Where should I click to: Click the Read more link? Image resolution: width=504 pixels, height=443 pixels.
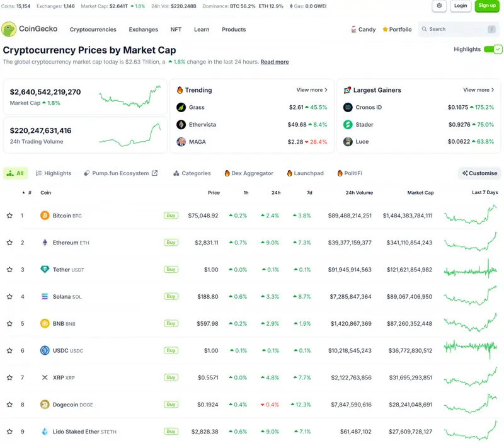(275, 62)
